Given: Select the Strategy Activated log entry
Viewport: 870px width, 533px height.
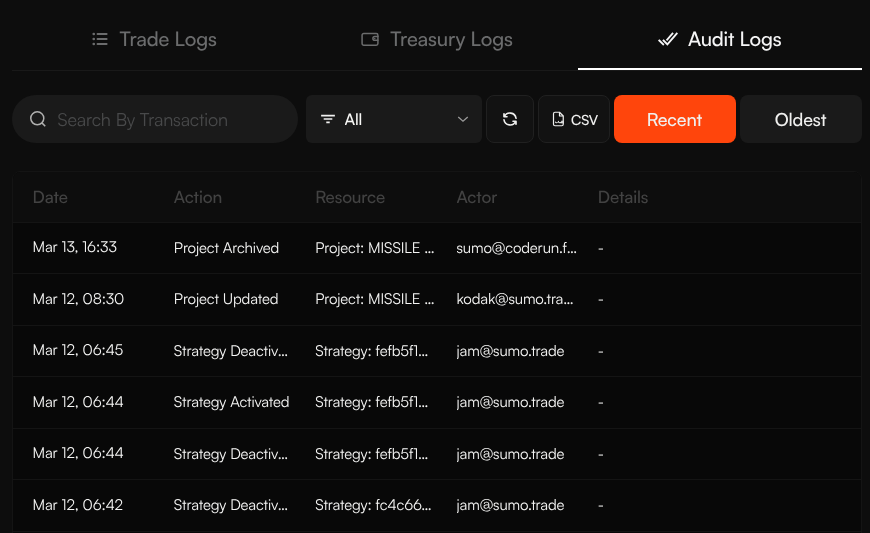Looking at the screenshot, I should (231, 402).
